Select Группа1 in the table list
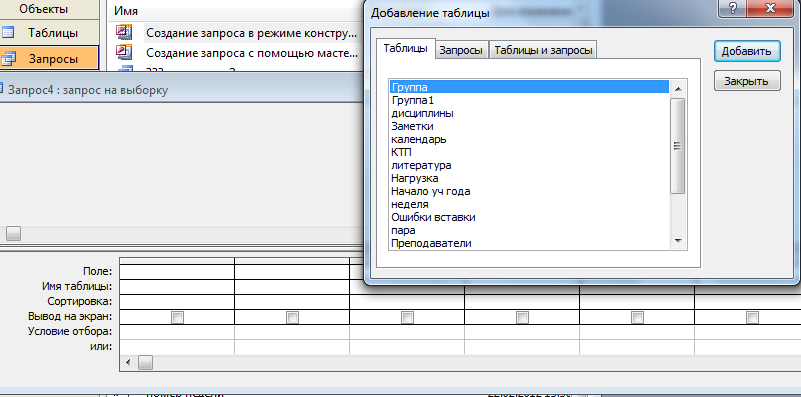801x397 pixels. [x=529, y=100]
